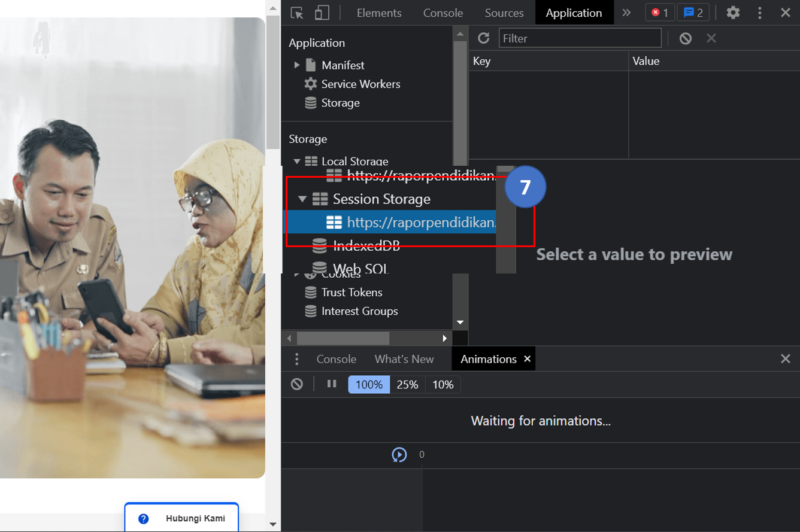The image size is (800, 532).
Task: Close the Animations tab
Action: 527,359
